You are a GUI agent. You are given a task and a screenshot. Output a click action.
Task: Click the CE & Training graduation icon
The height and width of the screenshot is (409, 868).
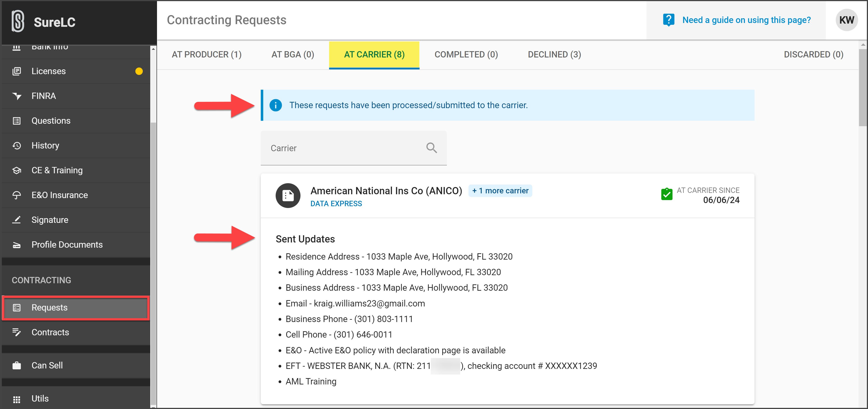(x=16, y=170)
